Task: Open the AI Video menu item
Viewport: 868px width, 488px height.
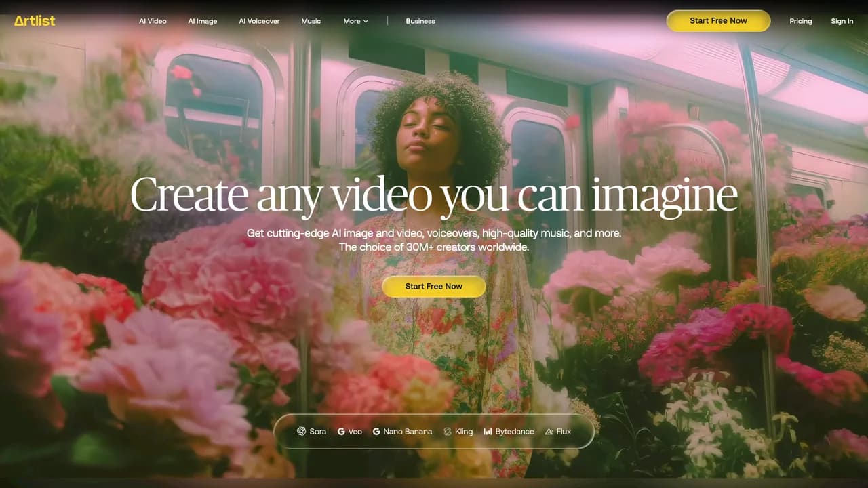Action: [153, 21]
